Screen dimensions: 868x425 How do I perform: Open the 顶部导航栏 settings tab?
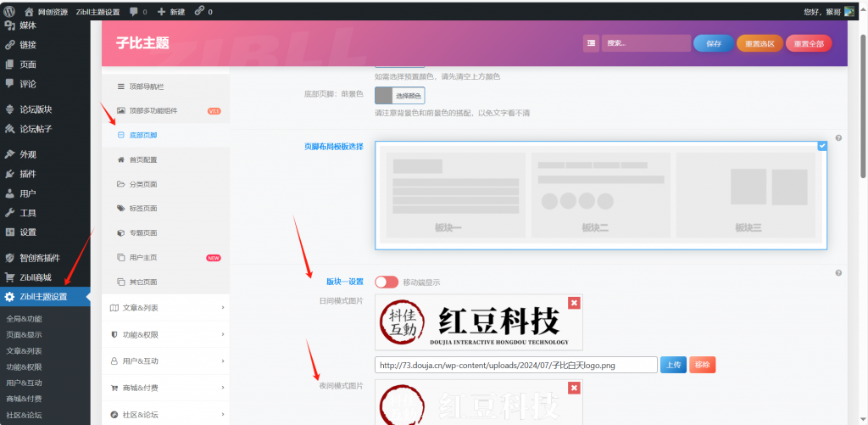165,87
